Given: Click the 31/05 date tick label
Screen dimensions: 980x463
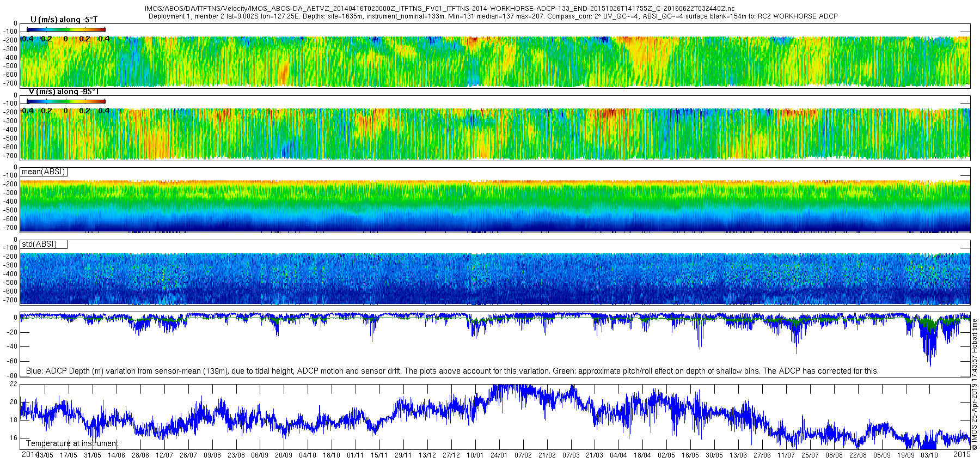Looking at the screenshot, I should pyautogui.click(x=93, y=455).
